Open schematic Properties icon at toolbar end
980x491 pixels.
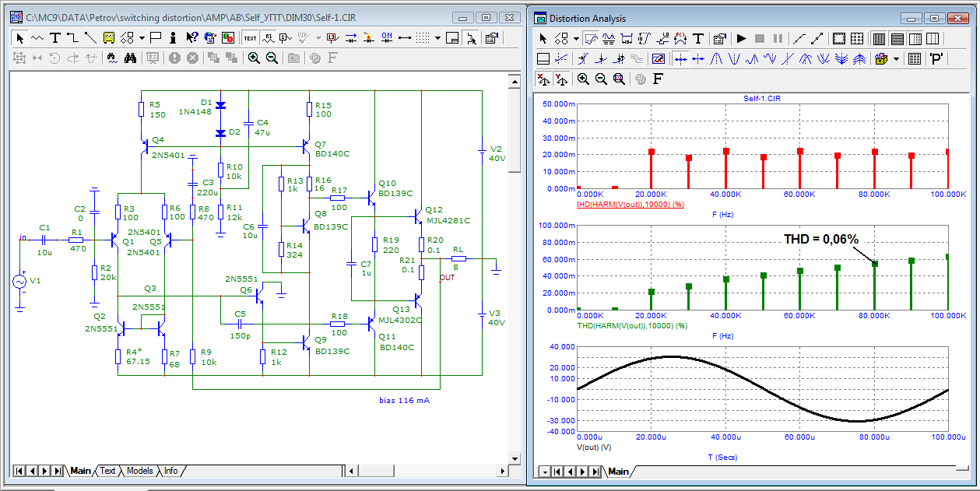click(x=492, y=37)
